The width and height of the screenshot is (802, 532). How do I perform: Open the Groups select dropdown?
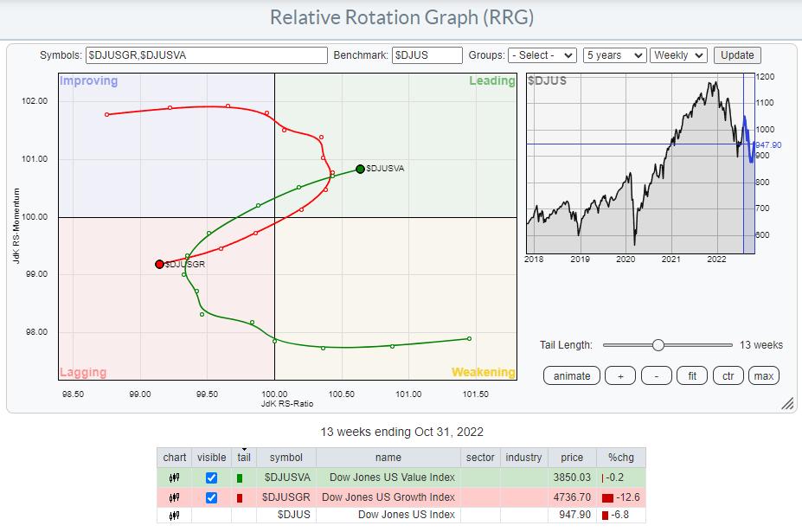pos(542,55)
